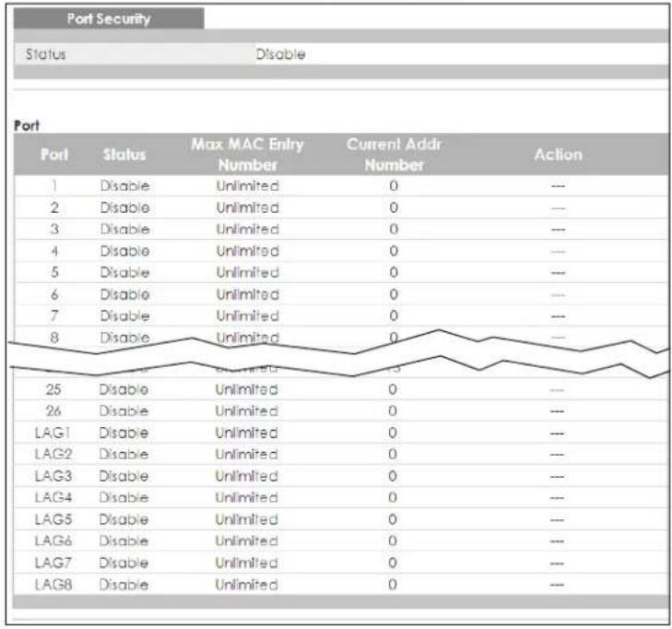Click Unlimited value for port 4
Image resolution: width=672 pixels, height=629 pixels.
(x=248, y=251)
